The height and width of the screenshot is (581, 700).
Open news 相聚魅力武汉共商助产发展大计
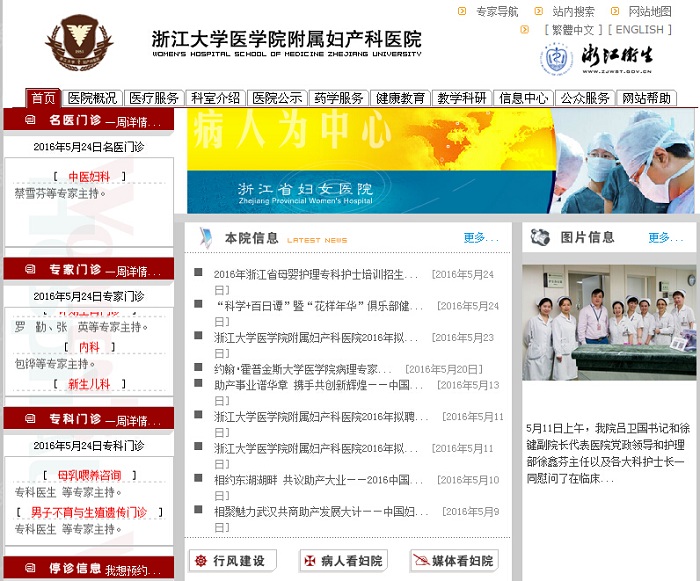point(321,511)
